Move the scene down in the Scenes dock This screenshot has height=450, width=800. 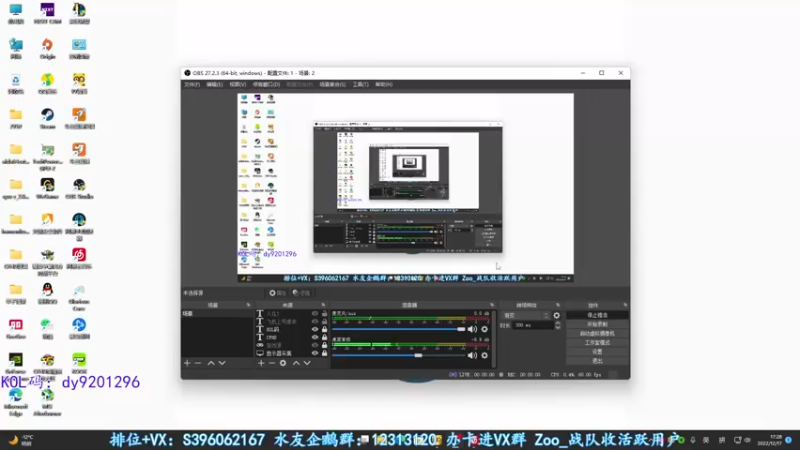(222, 363)
